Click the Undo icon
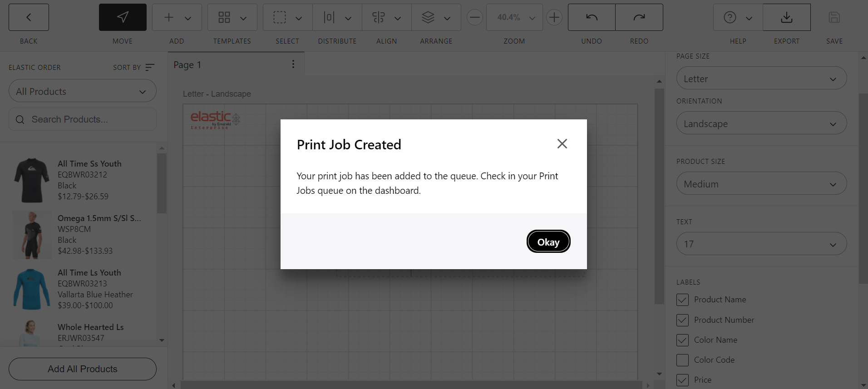 click(x=592, y=17)
